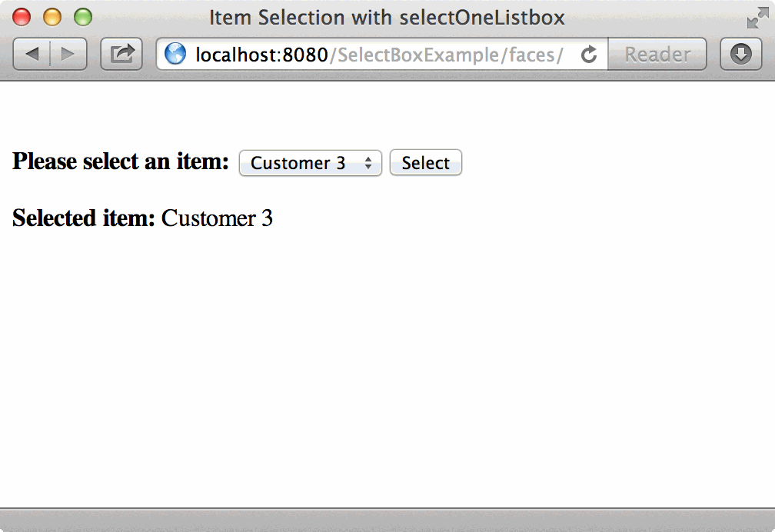775x532 pixels.
Task: Click the 'Customer 3' result text under the form
Action: click(x=217, y=218)
